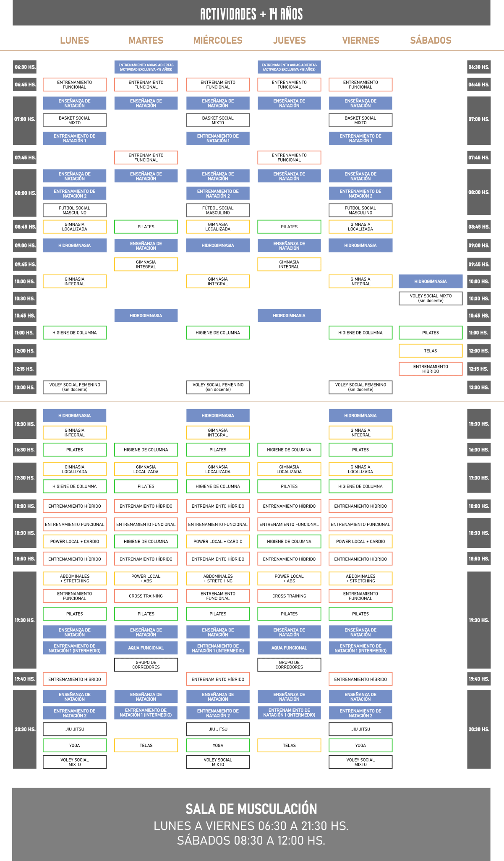This screenshot has height=861, width=504.
Task: Select Saturday's Voley Social Mixto block
Action: [x=431, y=298]
